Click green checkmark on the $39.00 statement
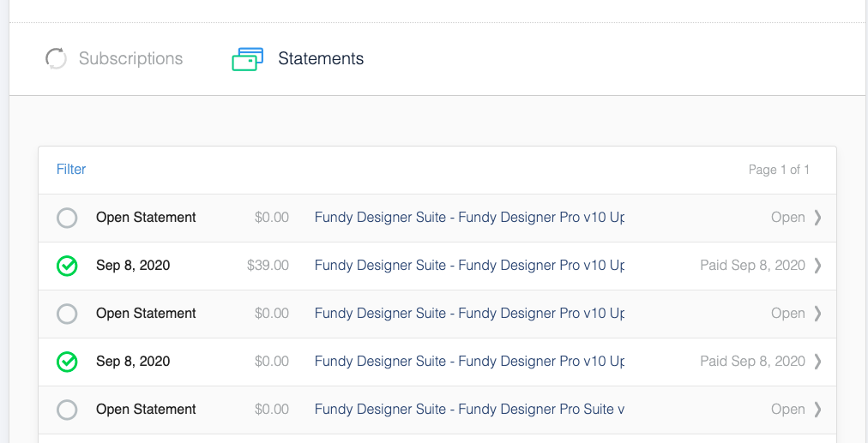 coord(67,266)
